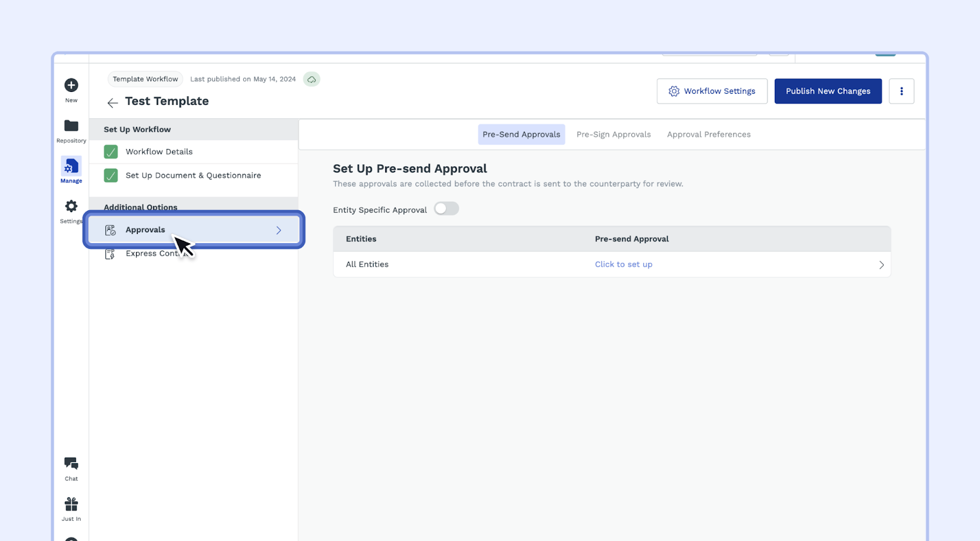Expand the All Entities row chevron
This screenshot has width=980, height=541.
[x=881, y=265]
